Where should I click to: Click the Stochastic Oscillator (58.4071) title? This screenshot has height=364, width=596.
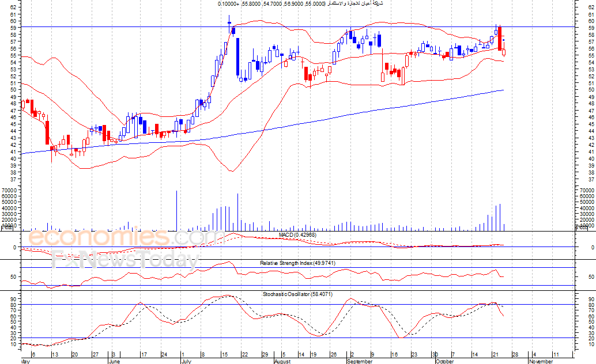point(297,294)
